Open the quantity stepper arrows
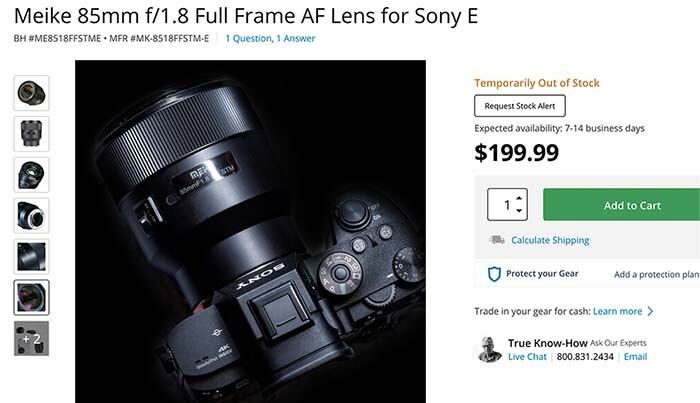The width and height of the screenshot is (700, 403). pos(519,205)
